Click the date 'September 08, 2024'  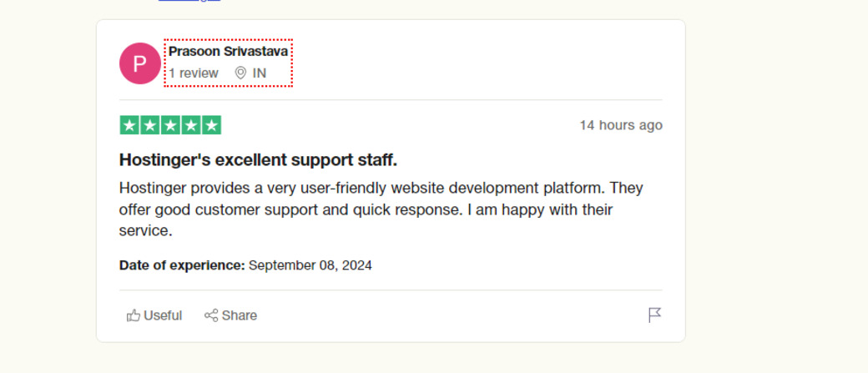(310, 265)
